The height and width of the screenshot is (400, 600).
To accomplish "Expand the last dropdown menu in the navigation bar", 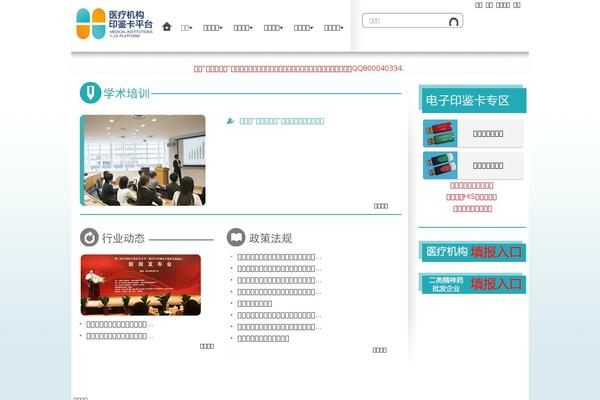I will 333,28.
